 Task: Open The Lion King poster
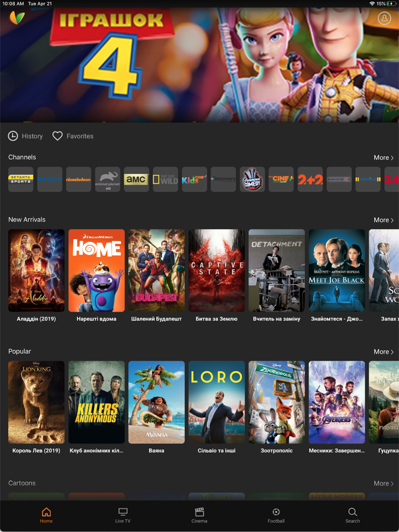pos(36,402)
